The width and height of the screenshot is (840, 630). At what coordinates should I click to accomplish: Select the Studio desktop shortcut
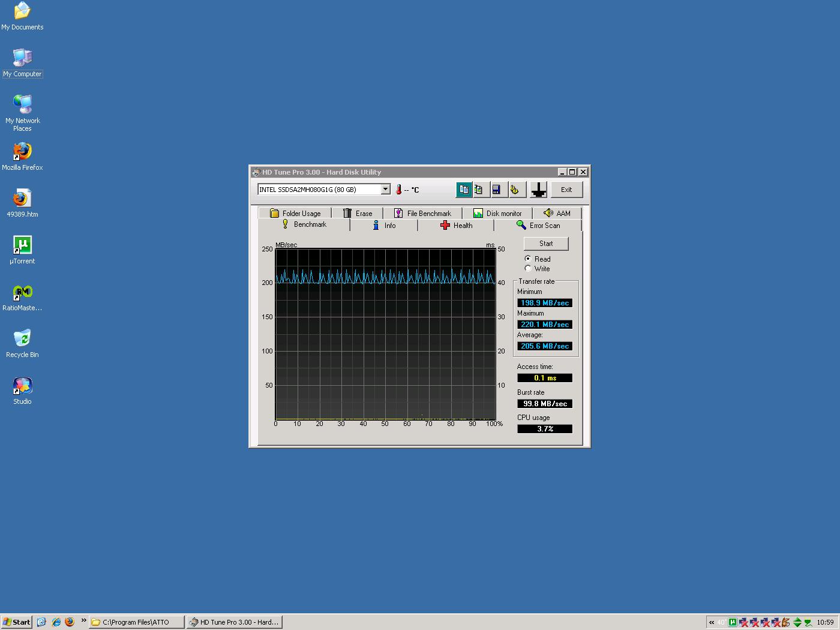click(x=22, y=391)
